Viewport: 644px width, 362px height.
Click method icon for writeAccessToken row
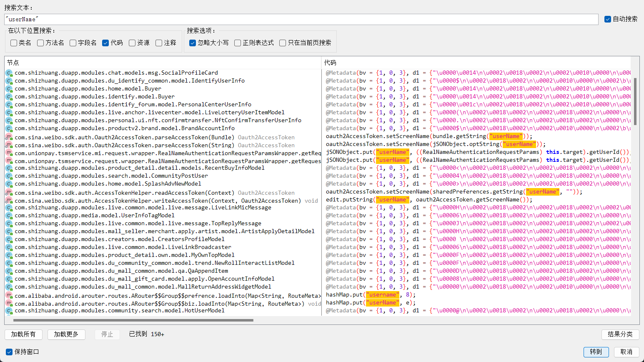pyautogui.click(x=9, y=201)
